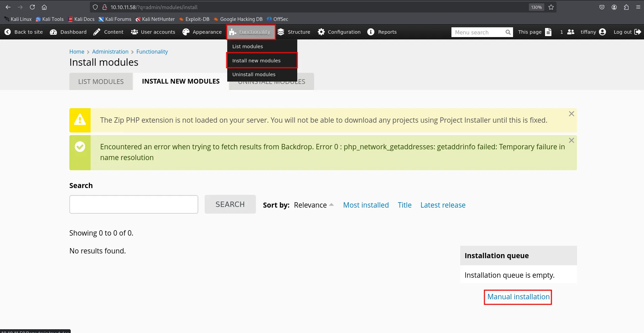This screenshot has height=333, width=644.
Task: Go to Home breadcrumb
Action: [x=77, y=52]
